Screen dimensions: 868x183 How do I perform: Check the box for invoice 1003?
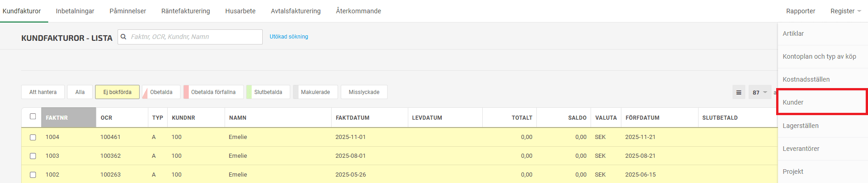[x=33, y=156]
